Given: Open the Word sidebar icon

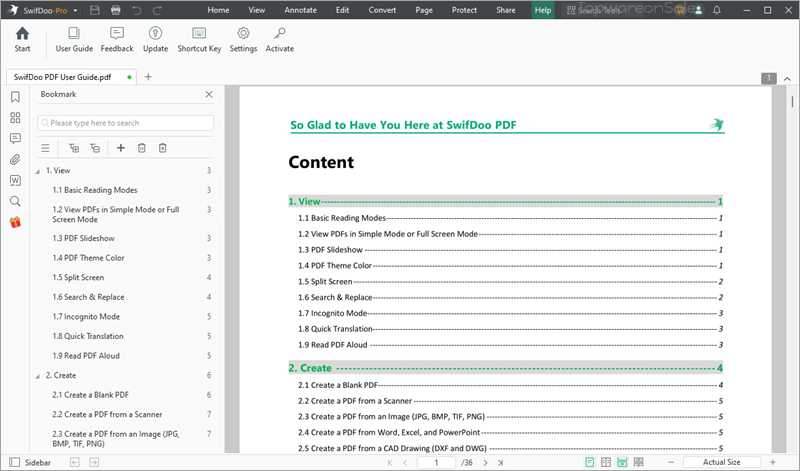Looking at the screenshot, I should 15,180.
